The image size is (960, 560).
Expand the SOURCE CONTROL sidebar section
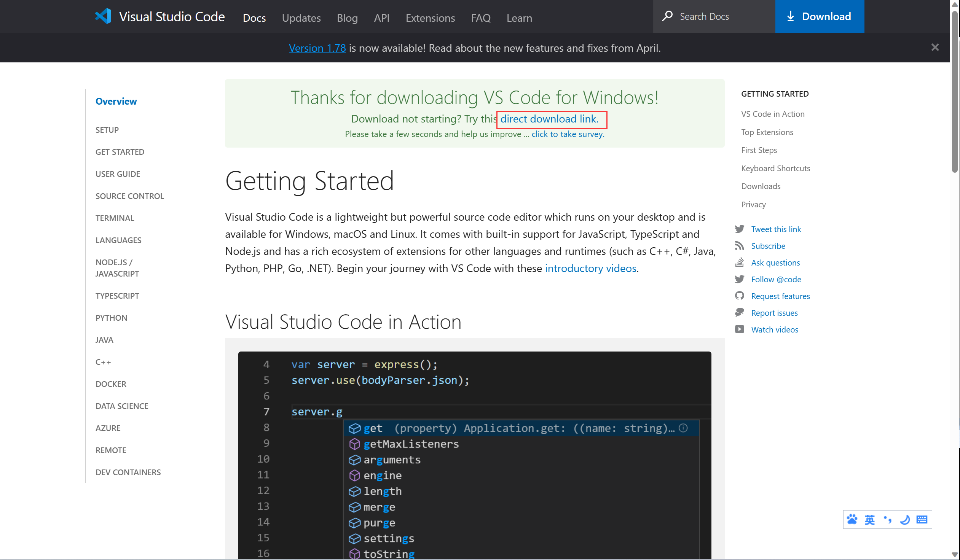[129, 196]
